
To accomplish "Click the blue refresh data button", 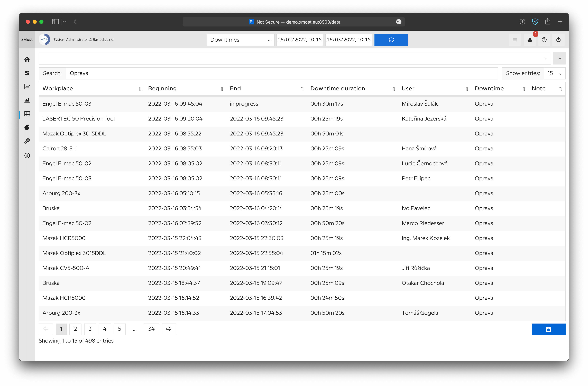I will click(391, 40).
